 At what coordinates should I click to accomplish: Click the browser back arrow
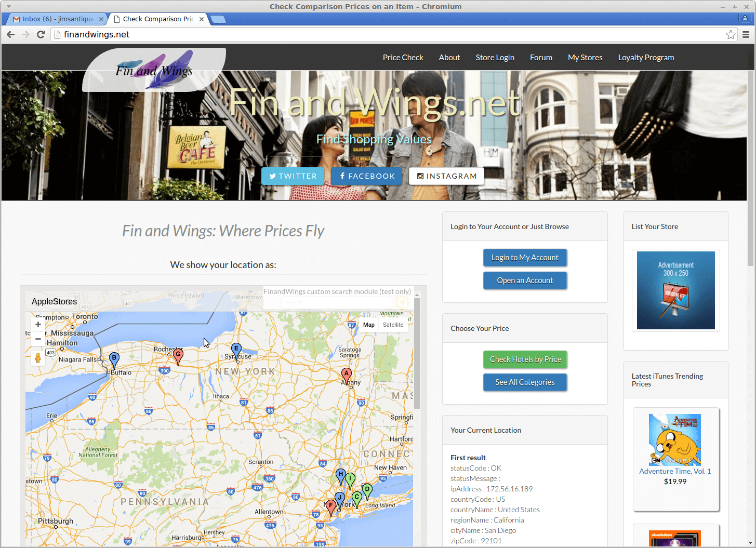click(10, 34)
